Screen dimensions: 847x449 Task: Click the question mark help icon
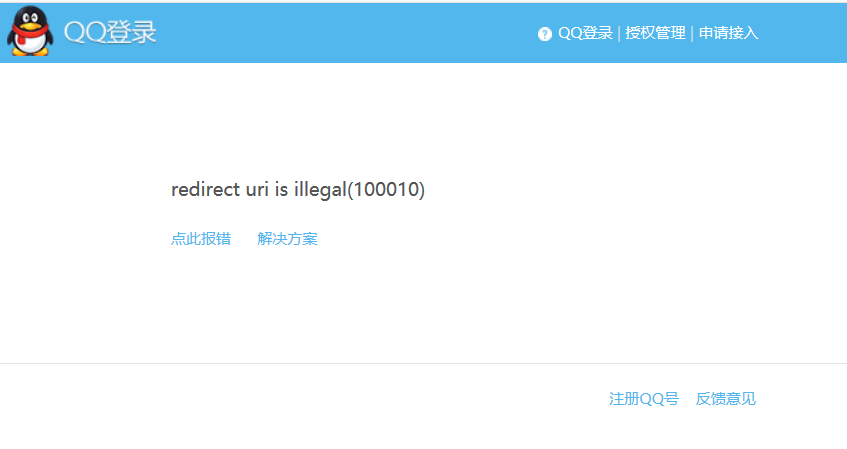[x=545, y=34]
